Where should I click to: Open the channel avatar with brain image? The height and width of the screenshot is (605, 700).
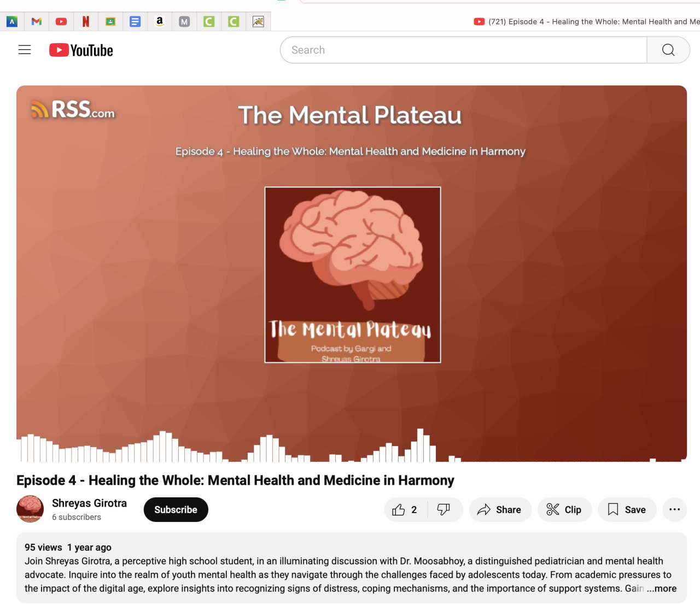click(30, 509)
